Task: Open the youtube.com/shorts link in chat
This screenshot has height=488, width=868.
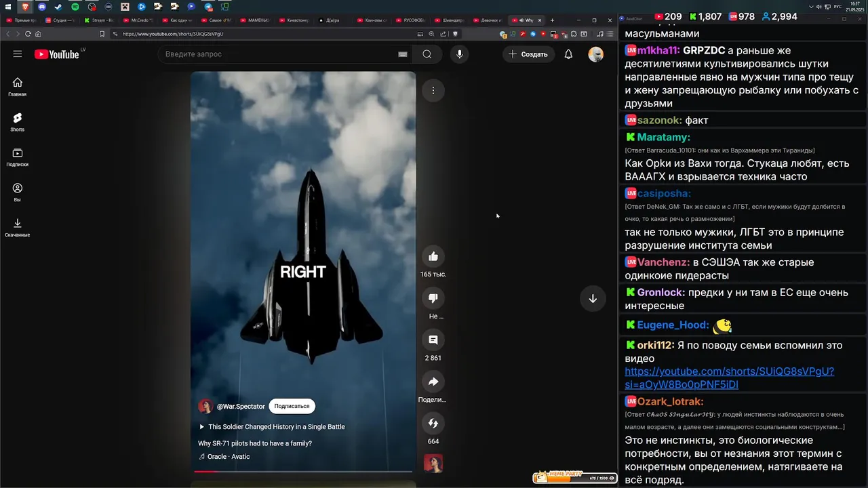Action: pyautogui.click(x=729, y=378)
